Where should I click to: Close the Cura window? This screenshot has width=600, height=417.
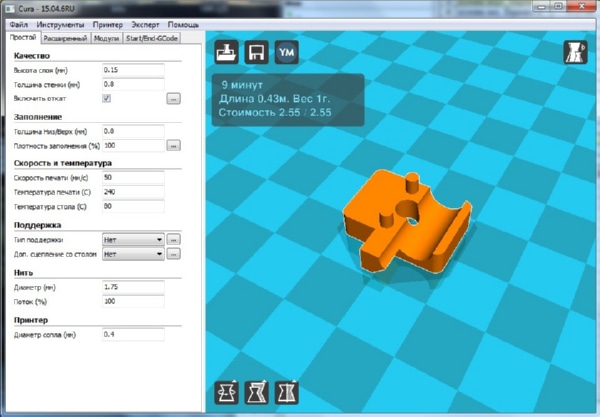click(581, 7)
